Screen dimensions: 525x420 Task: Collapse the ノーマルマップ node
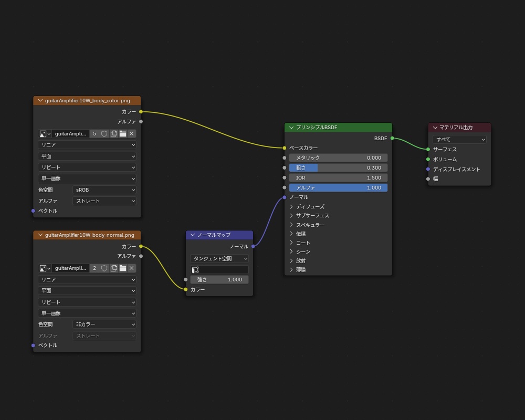(x=193, y=235)
